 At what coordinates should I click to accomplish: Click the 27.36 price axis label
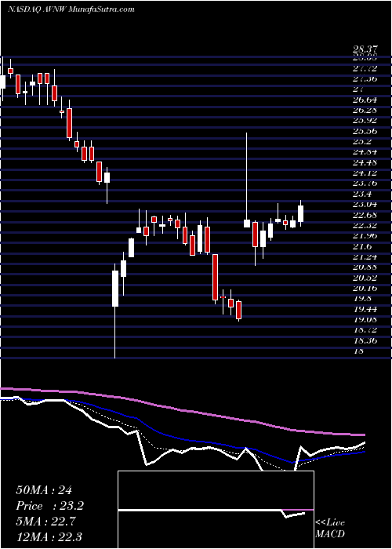tap(365, 78)
